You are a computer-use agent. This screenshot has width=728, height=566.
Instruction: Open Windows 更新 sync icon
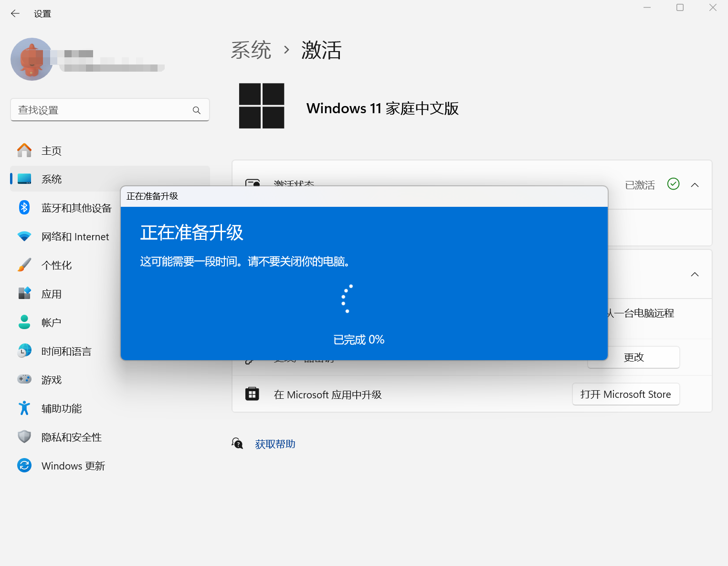pyautogui.click(x=24, y=465)
